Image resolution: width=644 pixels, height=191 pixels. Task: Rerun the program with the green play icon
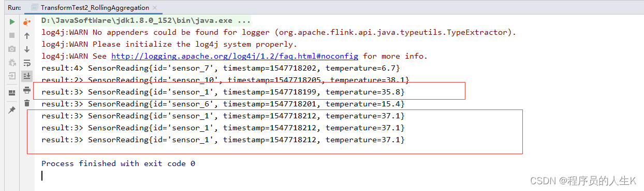pyautogui.click(x=12, y=22)
